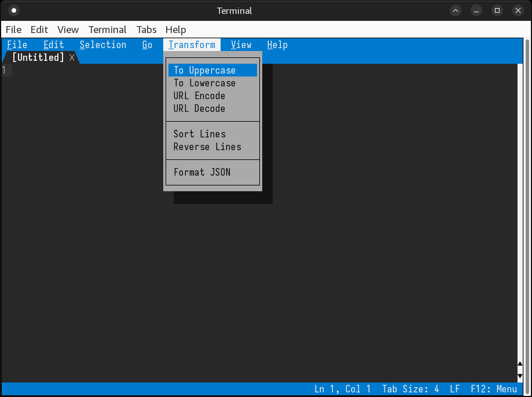The width and height of the screenshot is (532, 397).
Task: Select Reverse Lines entry
Action: coord(207,147)
